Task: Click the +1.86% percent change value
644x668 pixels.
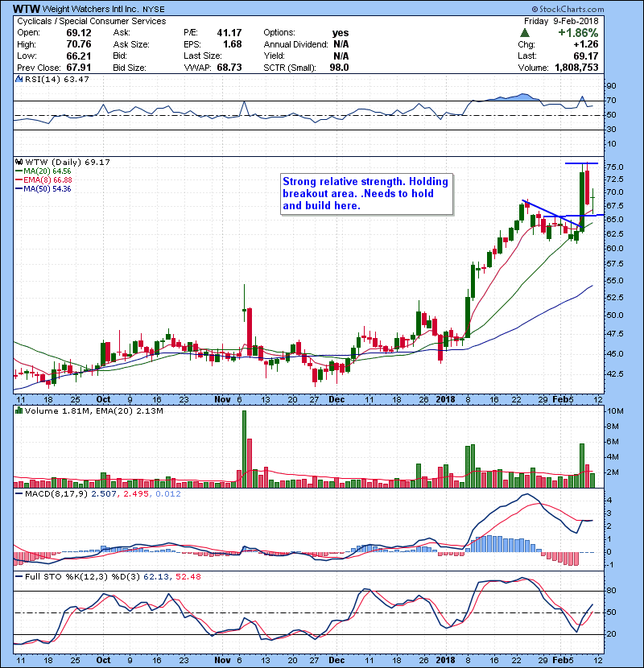Action: (x=578, y=33)
